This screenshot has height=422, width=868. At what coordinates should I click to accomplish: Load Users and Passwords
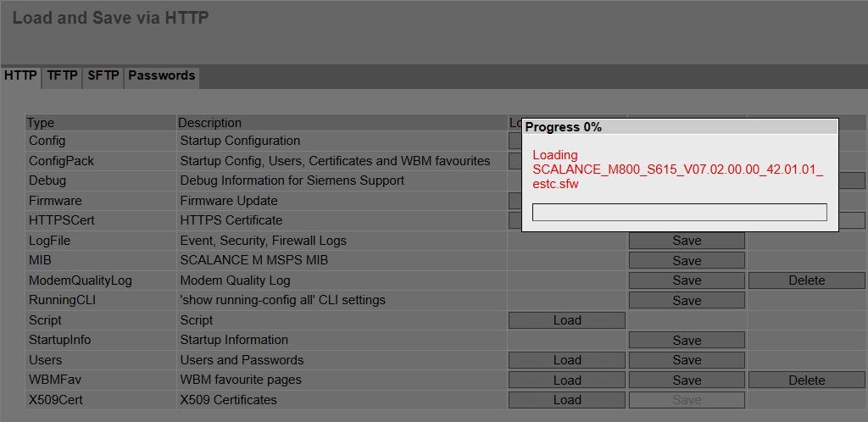[567, 360]
